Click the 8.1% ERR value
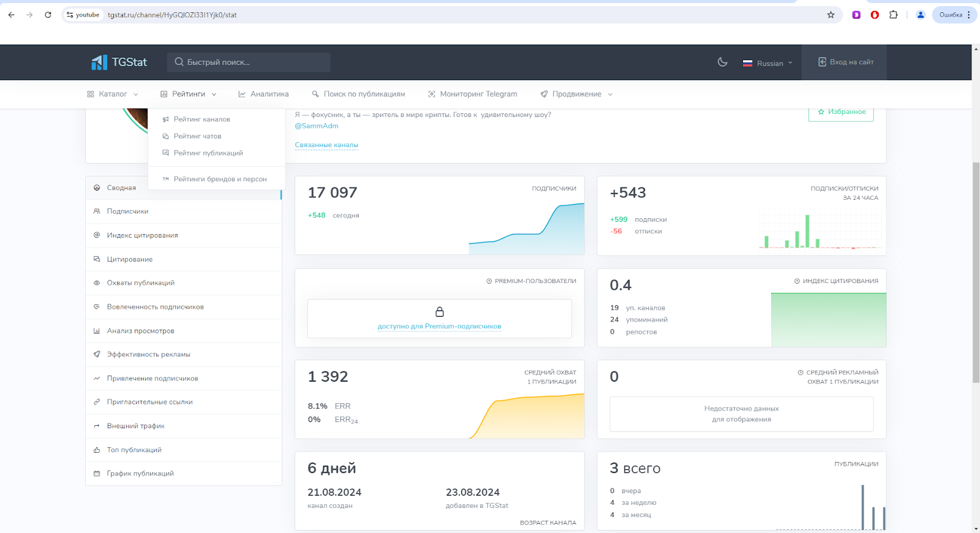Screen dimensions: 980x533 coord(317,406)
